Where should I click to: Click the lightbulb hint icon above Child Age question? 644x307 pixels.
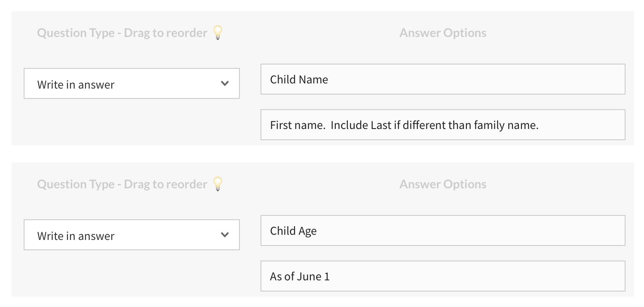[218, 184]
